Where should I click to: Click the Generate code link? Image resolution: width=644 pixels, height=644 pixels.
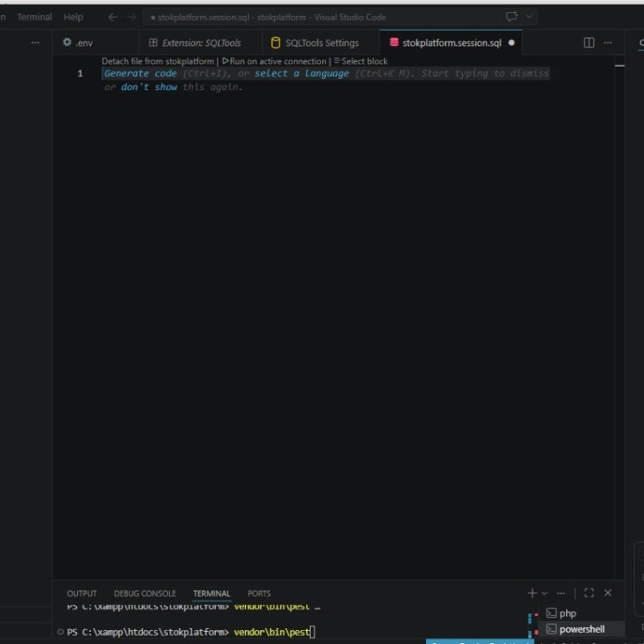click(140, 73)
